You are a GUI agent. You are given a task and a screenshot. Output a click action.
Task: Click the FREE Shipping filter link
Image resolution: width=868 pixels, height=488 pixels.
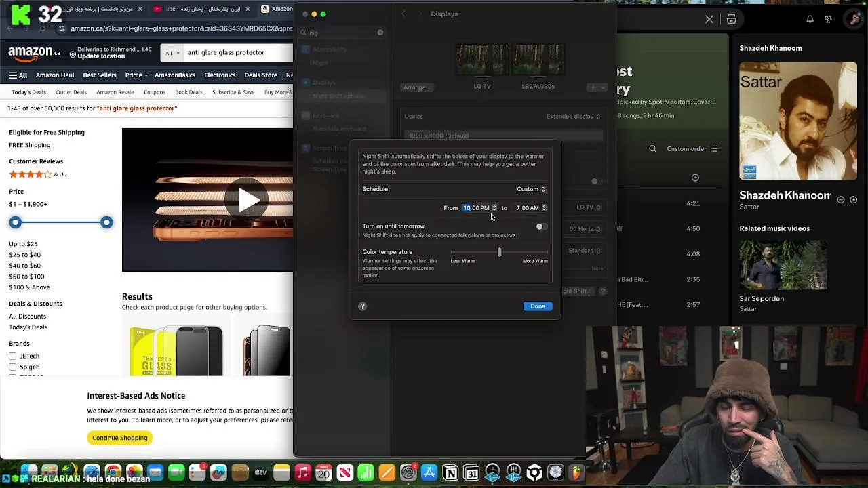point(29,145)
